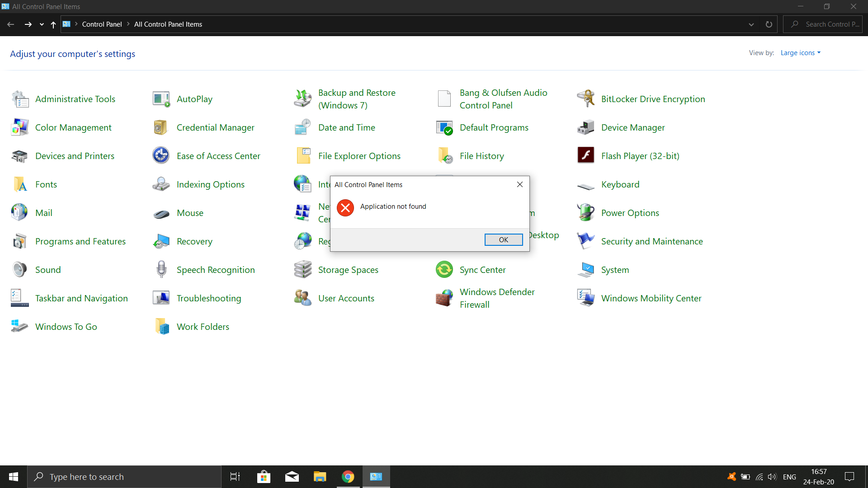The width and height of the screenshot is (868, 488).
Task: Open Device Manager
Action: [632, 127]
